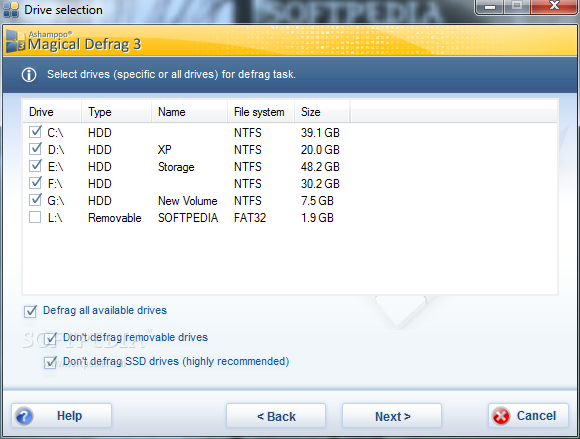Click the 20.0 GB size cell
Image resolution: width=580 pixels, height=439 pixels.
coord(320,150)
